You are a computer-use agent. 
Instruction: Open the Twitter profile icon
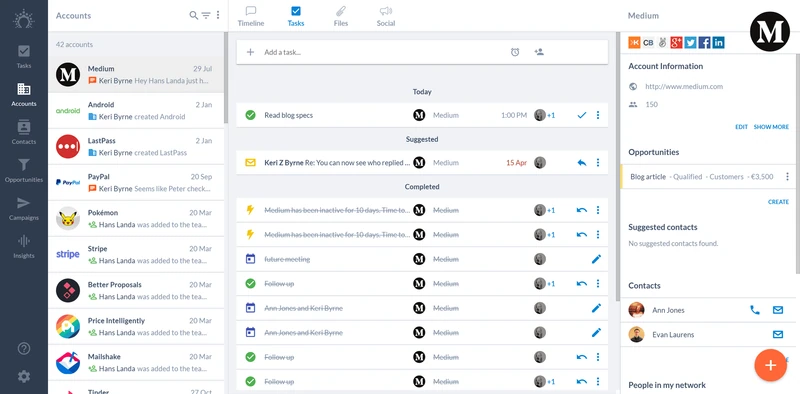(x=690, y=43)
